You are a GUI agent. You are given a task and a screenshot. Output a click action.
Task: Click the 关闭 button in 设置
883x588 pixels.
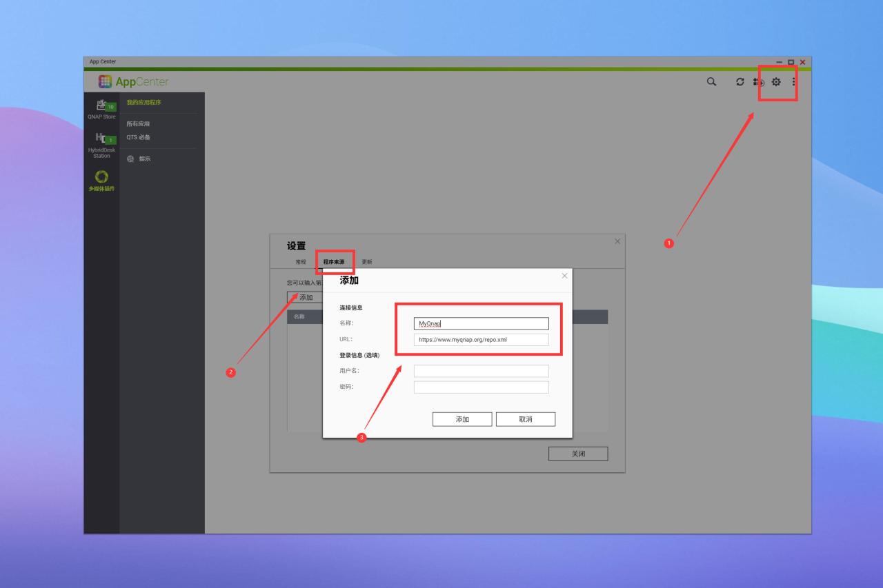coord(578,454)
